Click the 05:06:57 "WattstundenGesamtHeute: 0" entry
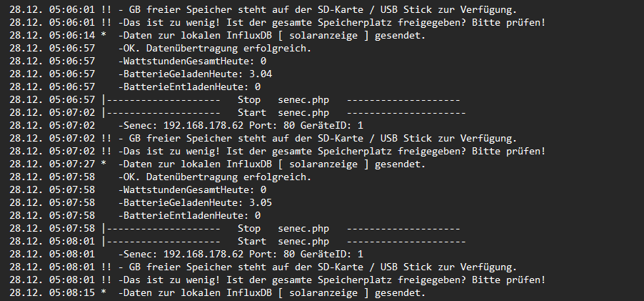Image resolution: width=644 pixels, height=301 pixels. click(x=193, y=61)
